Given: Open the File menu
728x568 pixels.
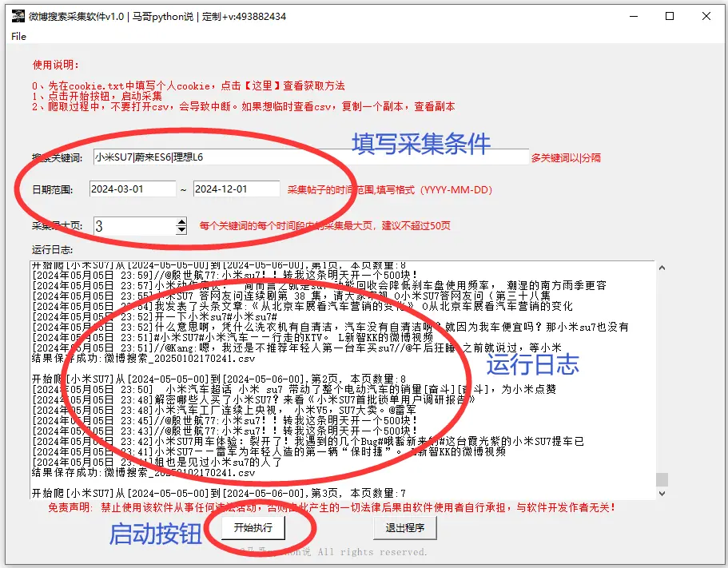Looking at the screenshot, I should click(17, 36).
